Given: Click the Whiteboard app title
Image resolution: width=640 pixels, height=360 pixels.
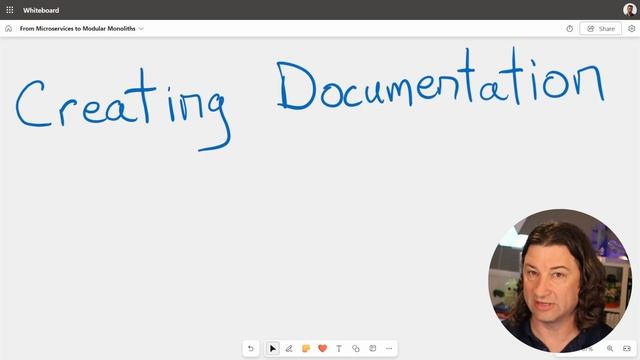Looking at the screenshot, I should pos(41,10).
